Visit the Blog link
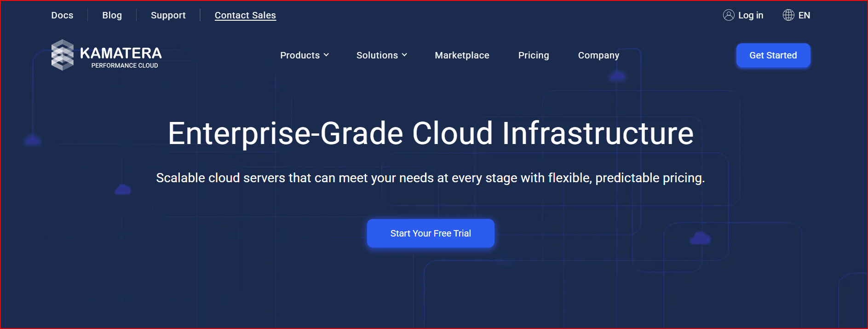The height and width of the screenshot is (329, 868). click(112, 15)
